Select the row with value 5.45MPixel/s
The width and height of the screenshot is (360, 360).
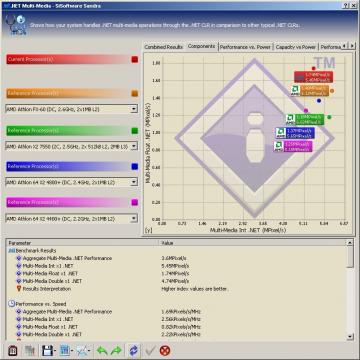tap(176, 266)
